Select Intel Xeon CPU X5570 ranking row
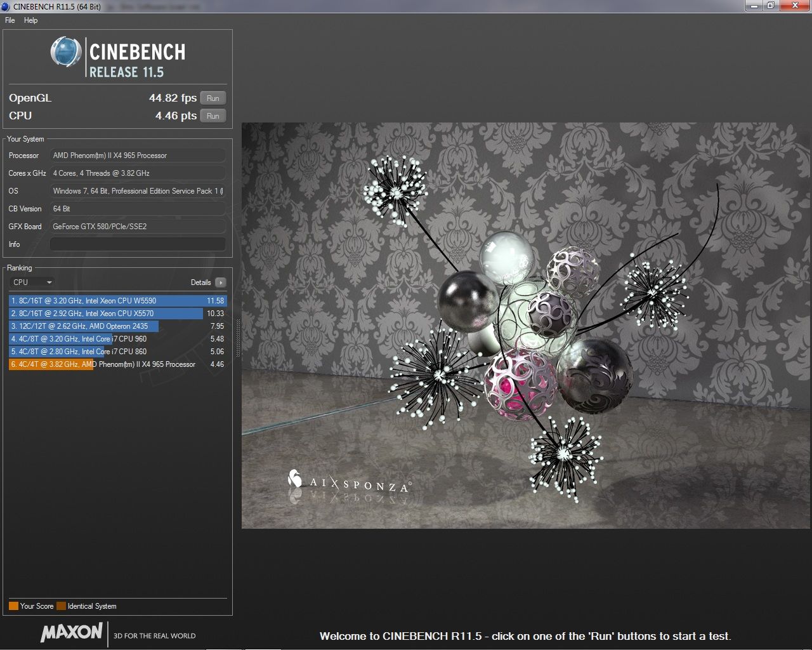The width and height of the screenshot is (812, 650). (x=118, y=314)
